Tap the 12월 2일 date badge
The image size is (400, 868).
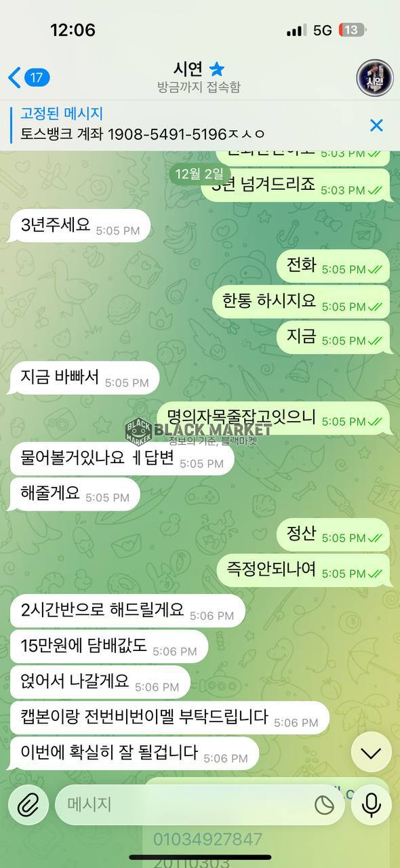pyautogui.click(x=199, y=174)
